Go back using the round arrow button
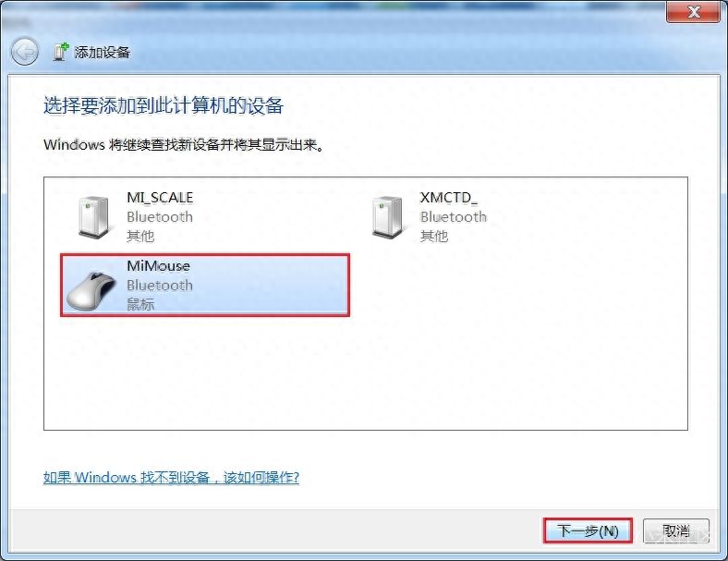The width and height of the screenshot is (728, 561). tap(24, 52)
